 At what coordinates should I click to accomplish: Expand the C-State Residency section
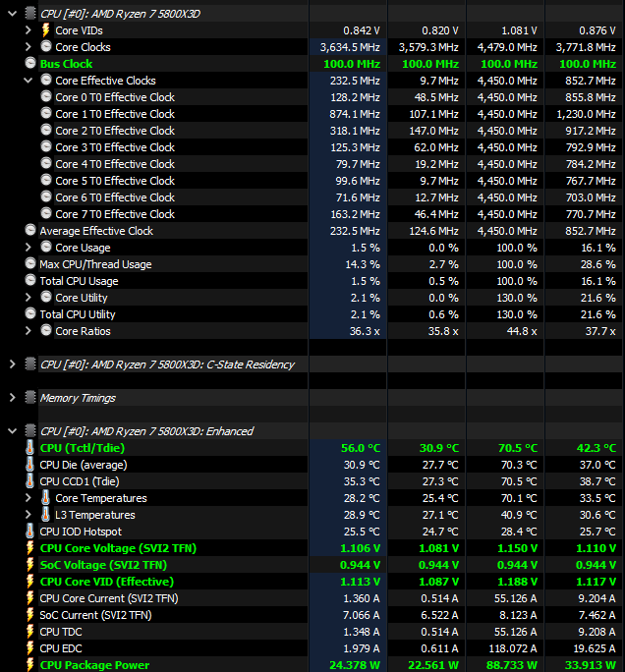tap(13, 364)
